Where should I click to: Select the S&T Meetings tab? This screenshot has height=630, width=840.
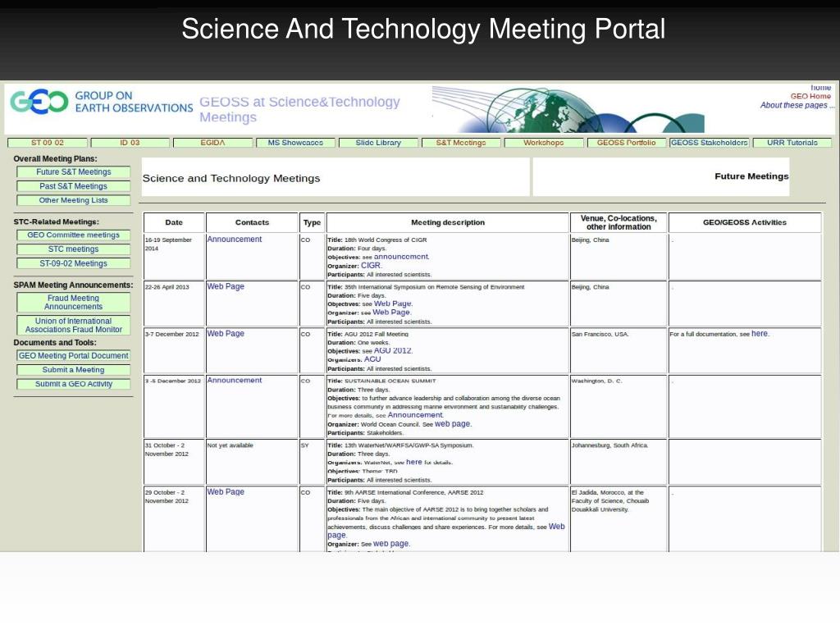click(461, 143)
